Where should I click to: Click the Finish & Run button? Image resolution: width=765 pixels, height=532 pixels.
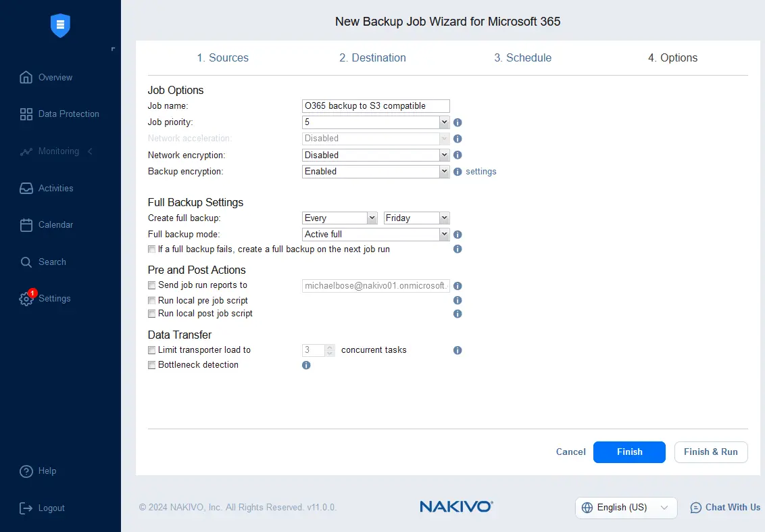711,452
